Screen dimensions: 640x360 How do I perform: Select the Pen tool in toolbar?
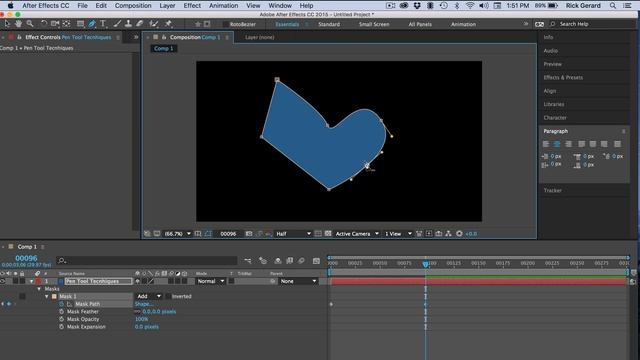(x=92, y=24)
